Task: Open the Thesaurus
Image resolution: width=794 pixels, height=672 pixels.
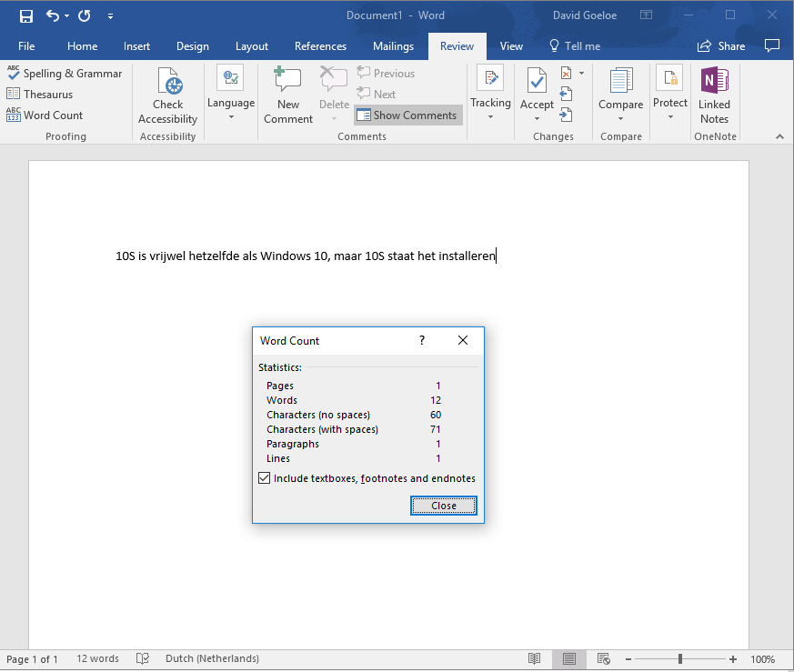Action: [x=39, y=95]
